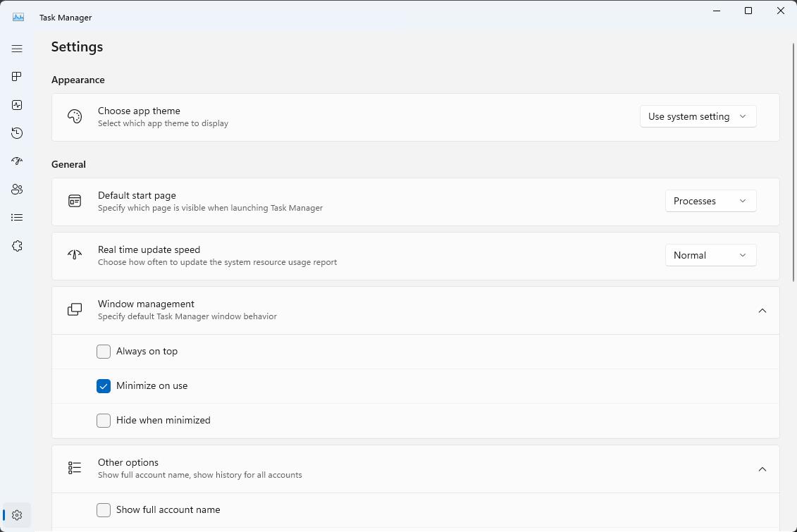The width and height of the screenshot is (797, 532).
Task: Click 'Specify which page is visible when launching' text
Action: (x=211, y=208)
